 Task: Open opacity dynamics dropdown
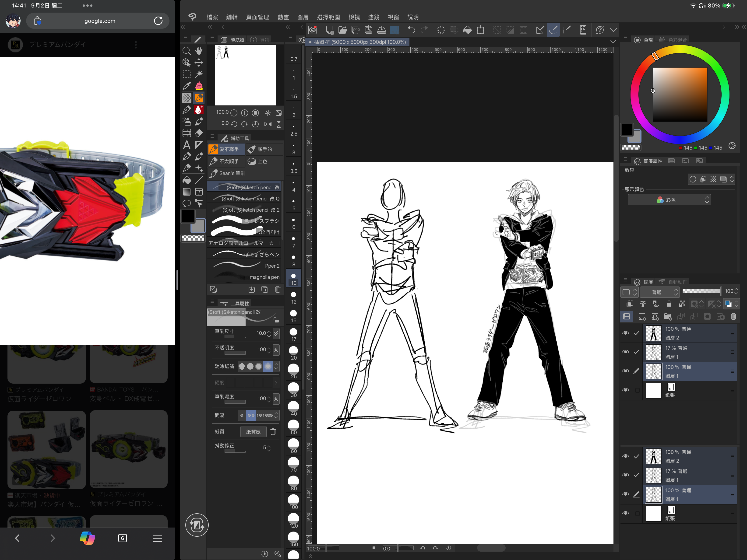276,350
